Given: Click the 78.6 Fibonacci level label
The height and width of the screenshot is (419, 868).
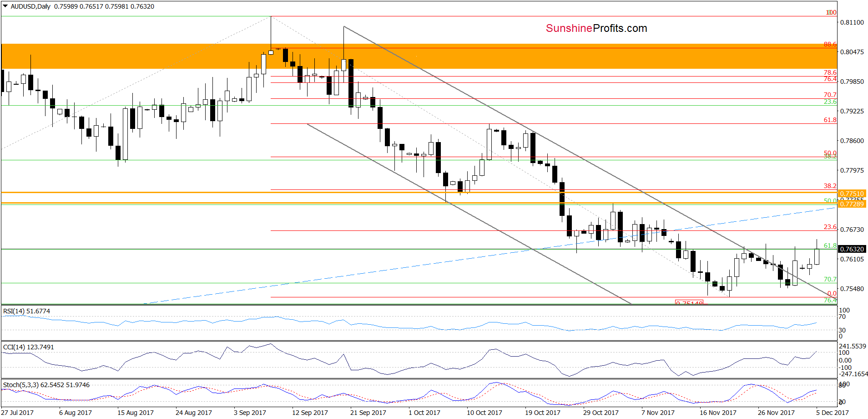Looking at the screenshot, I should click(x=830, y=72).
